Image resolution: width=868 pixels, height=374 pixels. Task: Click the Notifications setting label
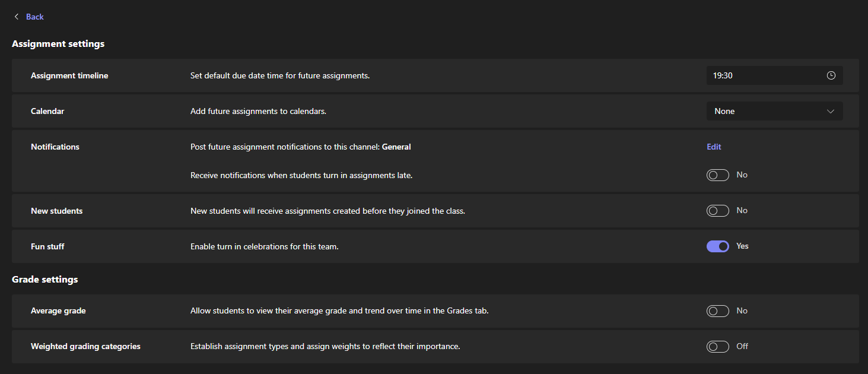(55, 147)
